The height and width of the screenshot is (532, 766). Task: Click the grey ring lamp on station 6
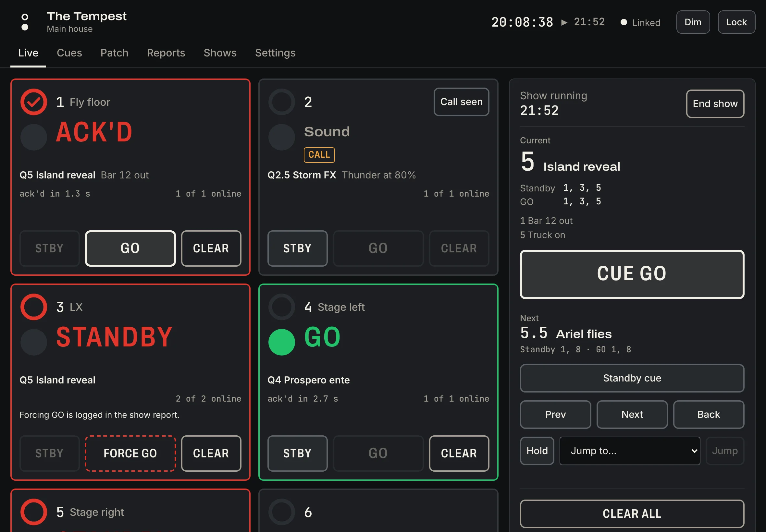tap(282, 512)
